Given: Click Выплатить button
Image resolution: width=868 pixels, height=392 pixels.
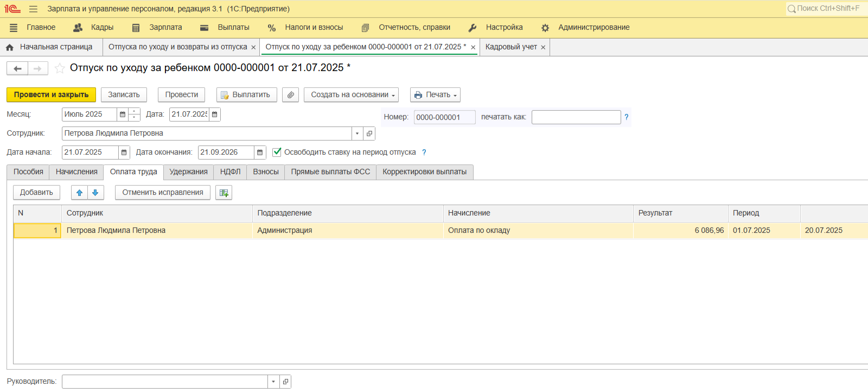Looking at the screenshot, I should pyautogui.click(x=247, y=95).
